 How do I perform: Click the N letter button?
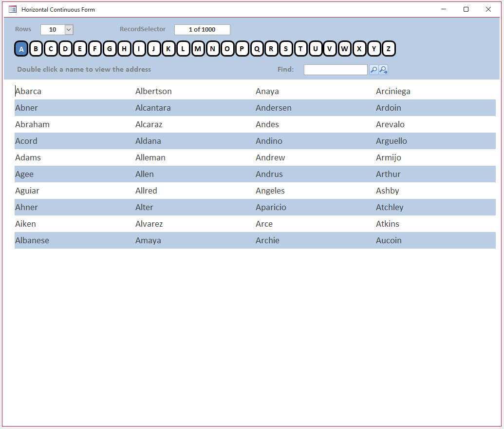click(212, 49)
